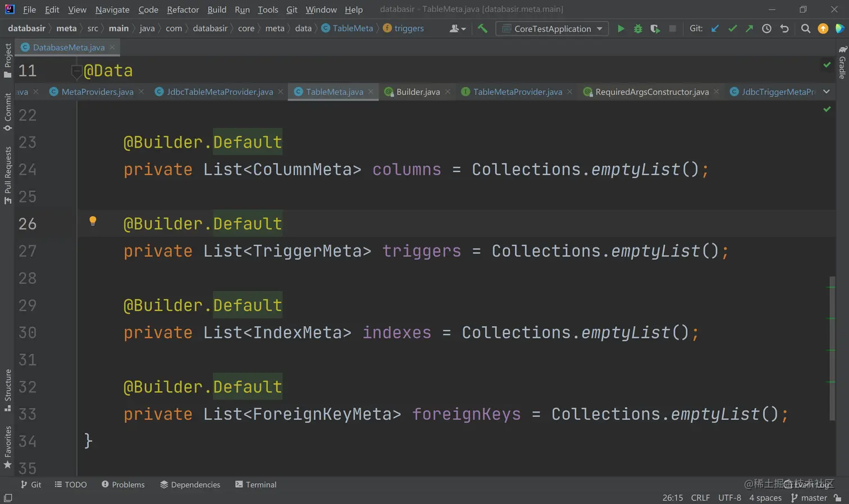Click the 4 spaces indent setting
The image size is (849, 504).
click(765, 498)
